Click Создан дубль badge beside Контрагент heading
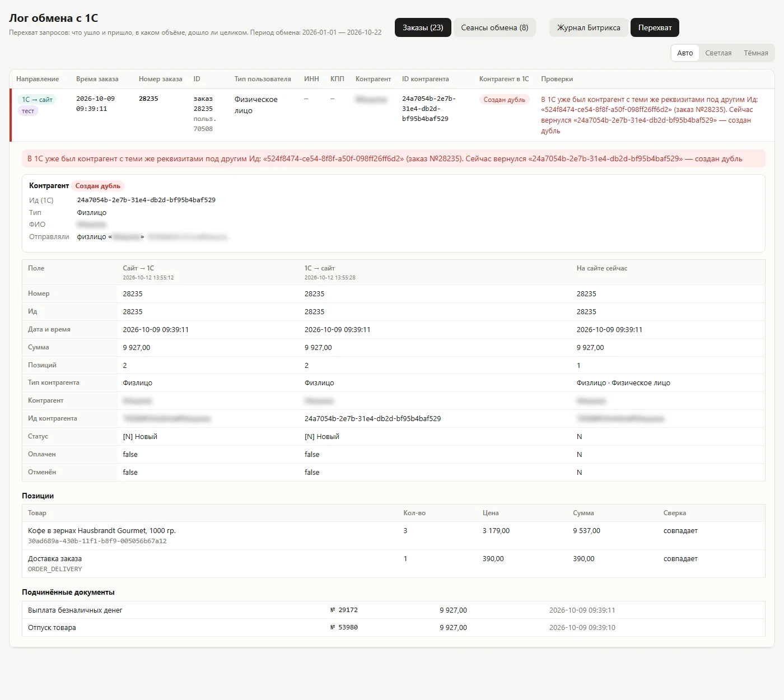The width and height of the screenshot is (784, 700). [x=98, y=186]
